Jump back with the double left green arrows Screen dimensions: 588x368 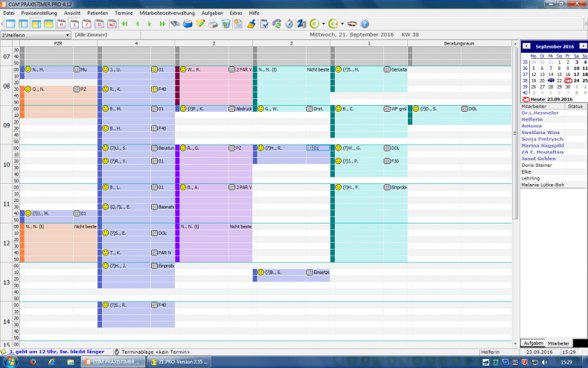click(x=124, y=24)
